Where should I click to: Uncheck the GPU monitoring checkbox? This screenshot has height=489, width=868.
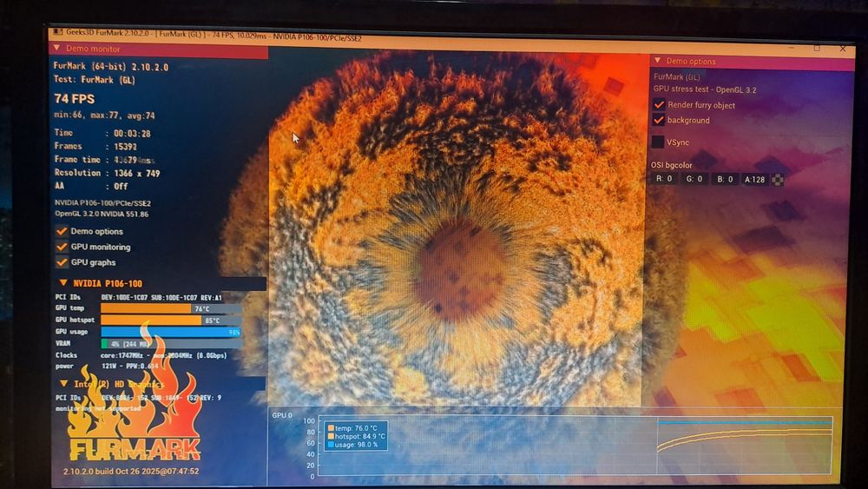62,247
